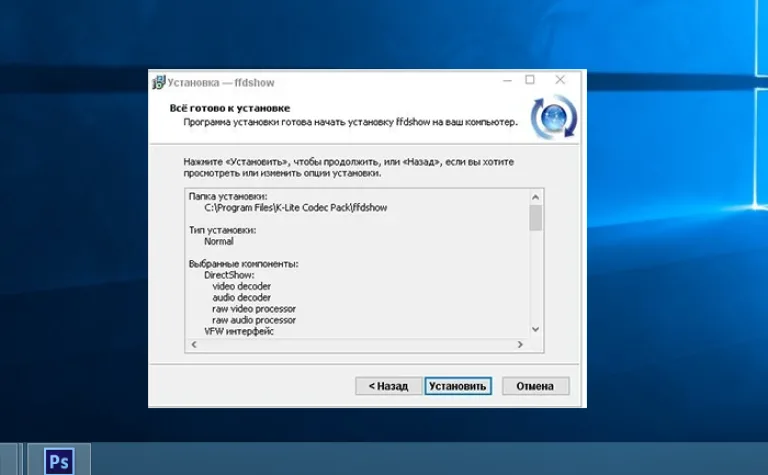Click the up arrow of the summary scrollbar
768x475 pixels.
point(535,197)
